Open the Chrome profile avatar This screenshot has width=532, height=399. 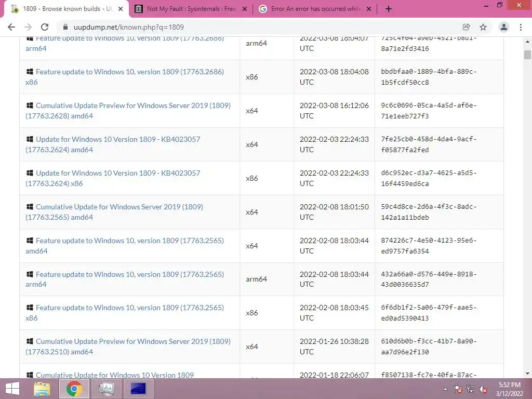point(504,27)
